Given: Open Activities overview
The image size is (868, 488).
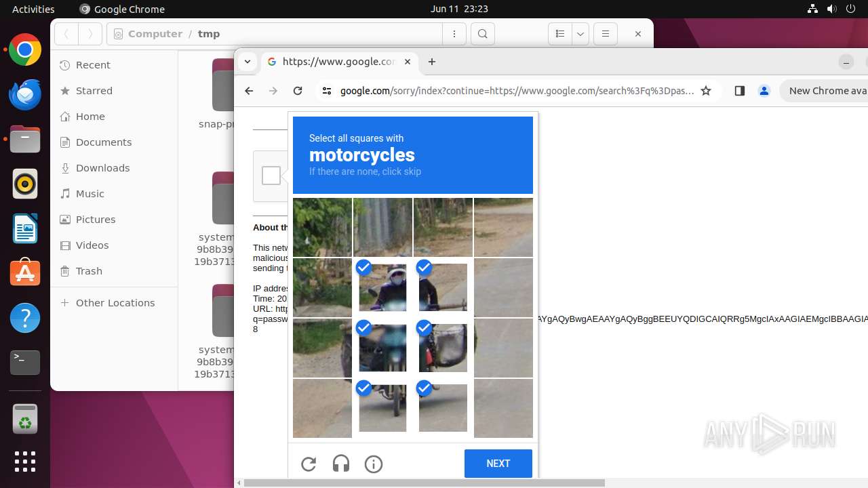Looking at the screenshot, I should pos(33,9).
